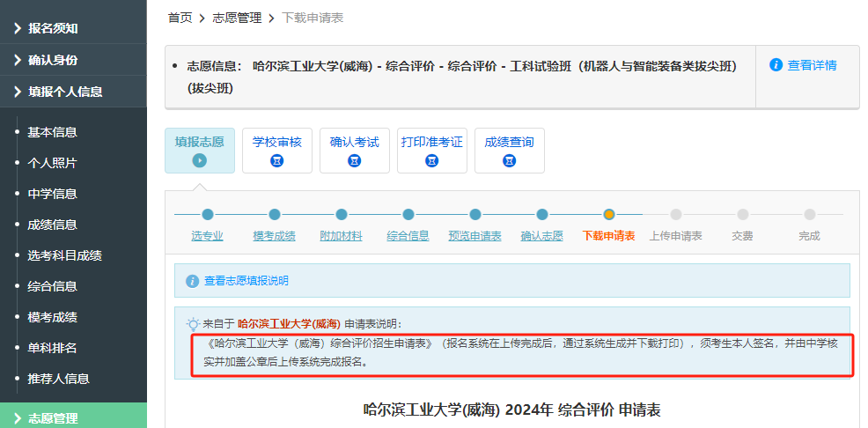The height and width of the screenshot is (428, 868).
Task: Click the red 哈尔滨工业大学(威海) school name
Action: (x=289, y=324)
